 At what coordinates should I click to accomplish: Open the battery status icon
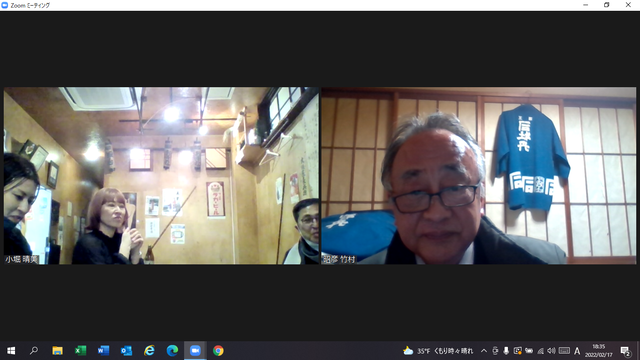click(529, 351)
